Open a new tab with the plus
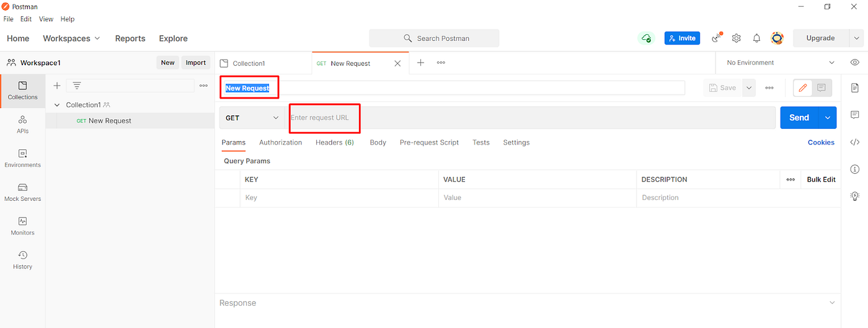This screenshot has height=328, width=868. (420, 63)
